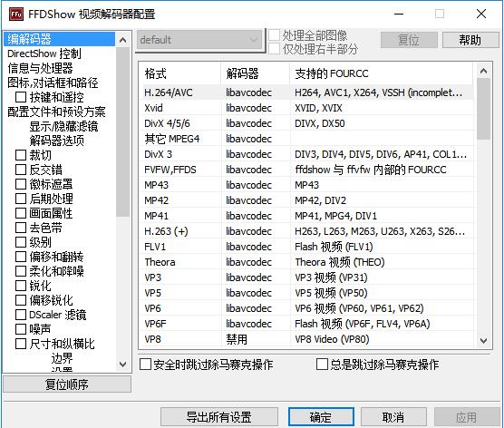504x428 pixels.
Task: Check 仅处理右半部分 option
Action: pos(274,49)
